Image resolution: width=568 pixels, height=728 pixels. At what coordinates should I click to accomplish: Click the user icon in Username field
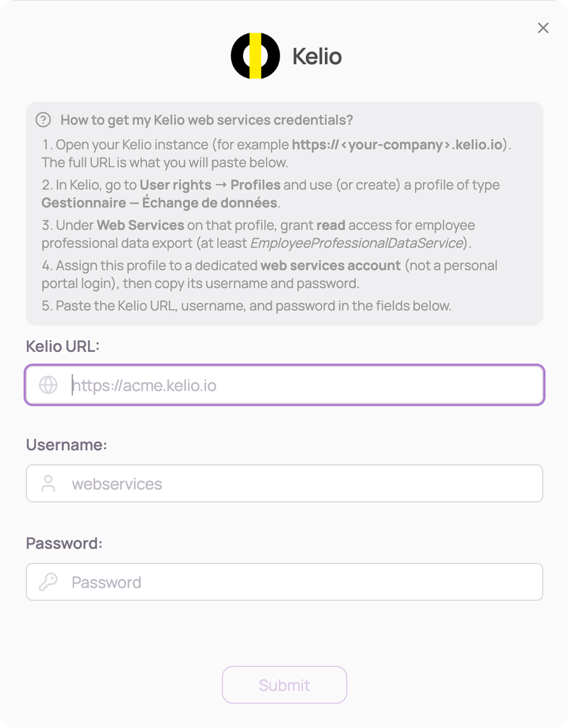(48, 483)
